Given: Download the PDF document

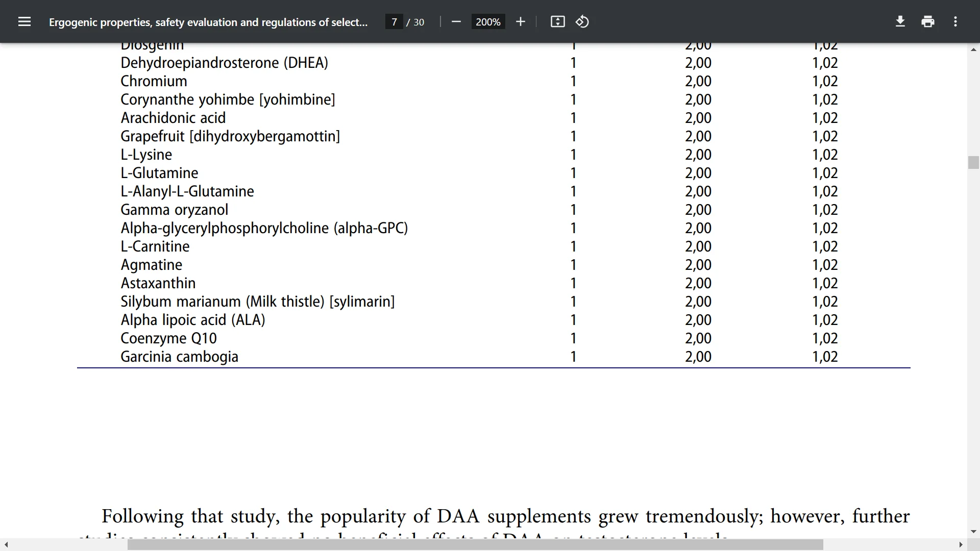Looking at the screenshot, I should [x=900, y=22].
